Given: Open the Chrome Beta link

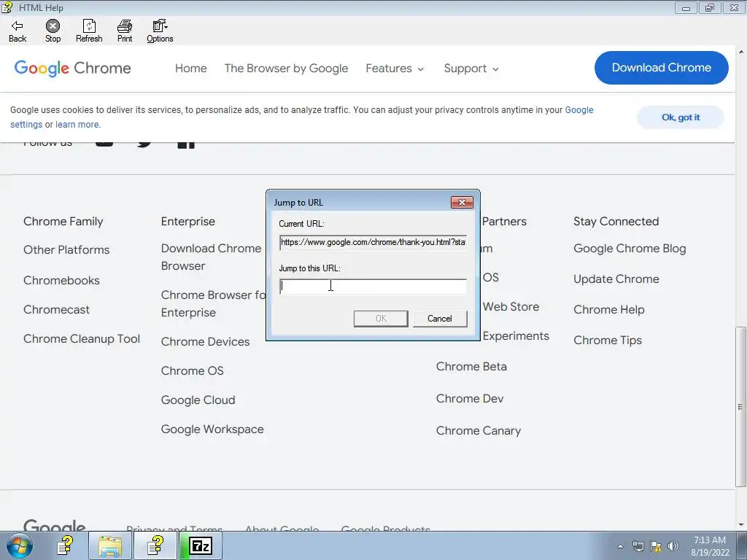Looking at the screenshot, I should pyautogui.click(x=471, y=366).
